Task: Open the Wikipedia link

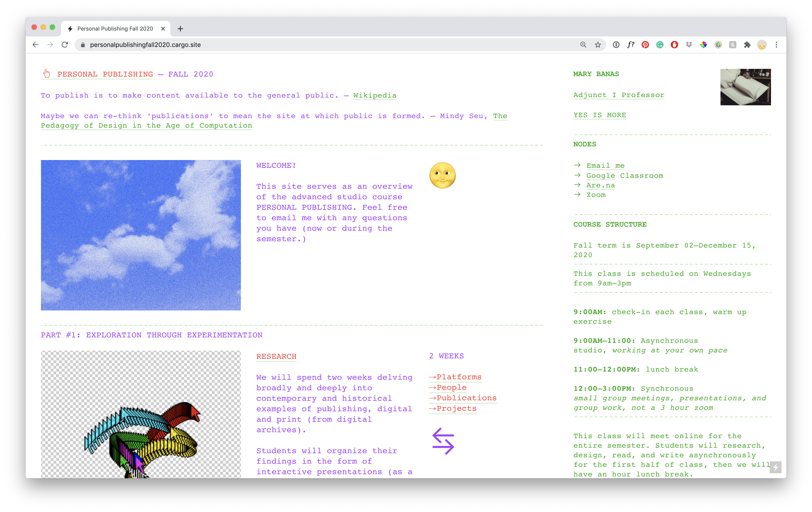Action: 375,96
